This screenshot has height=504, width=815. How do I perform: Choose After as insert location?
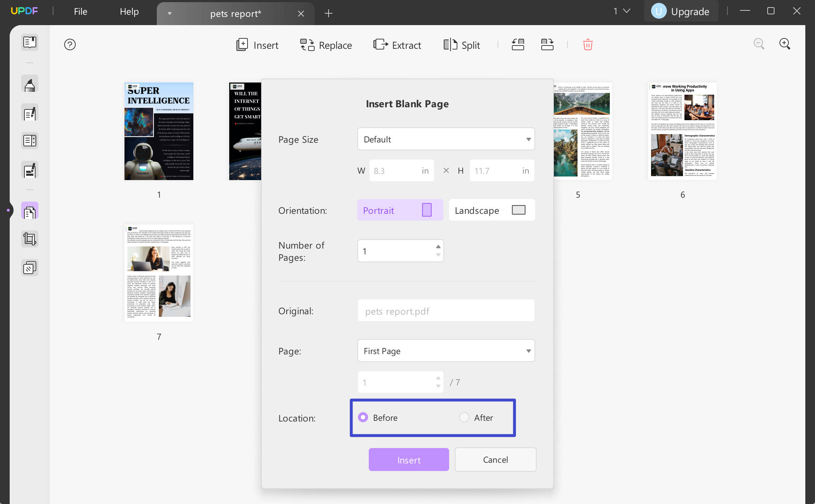[x=464, y=417]
